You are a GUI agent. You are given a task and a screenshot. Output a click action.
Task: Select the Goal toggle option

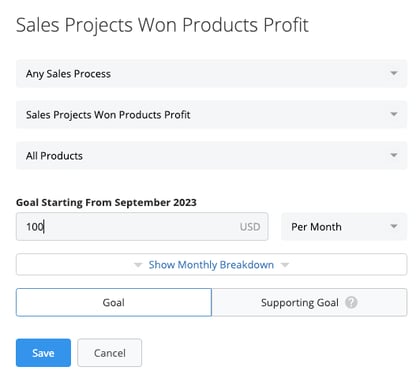pos(114,302)
